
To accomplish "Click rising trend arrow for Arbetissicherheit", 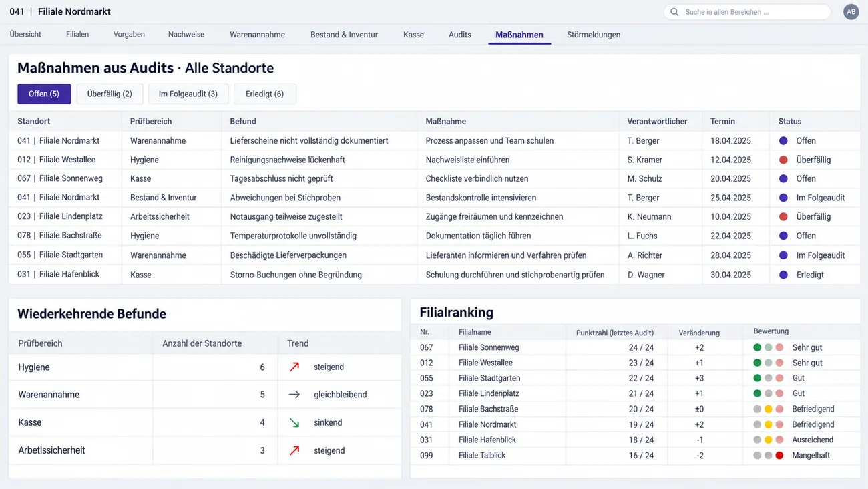I will point(294,450).
